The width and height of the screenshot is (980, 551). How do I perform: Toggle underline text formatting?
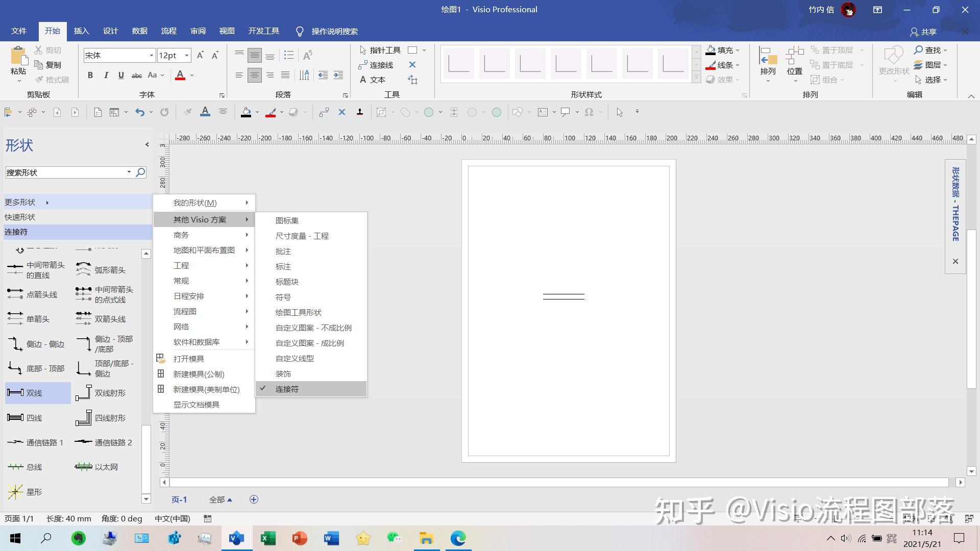coord(121,75)
